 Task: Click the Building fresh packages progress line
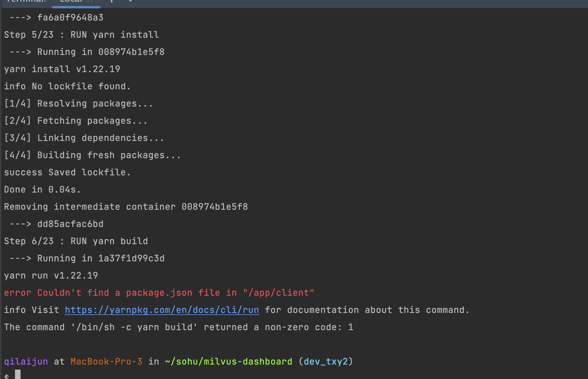click(92, 155)
